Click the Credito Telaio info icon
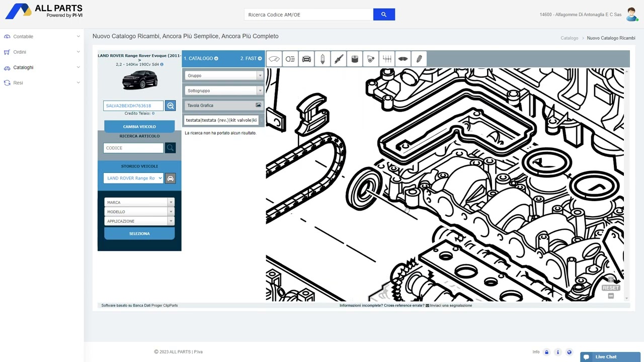Screen dimensions: 644x362 coord(153,114)
